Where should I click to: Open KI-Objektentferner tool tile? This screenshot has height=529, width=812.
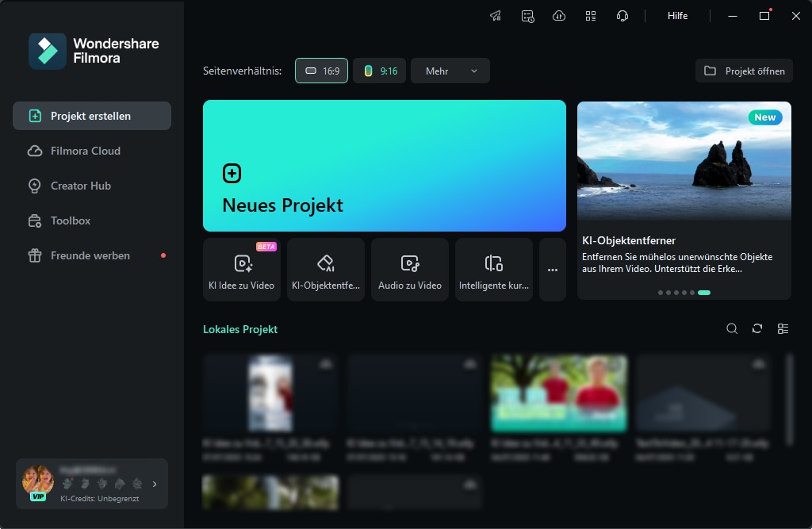326,270
